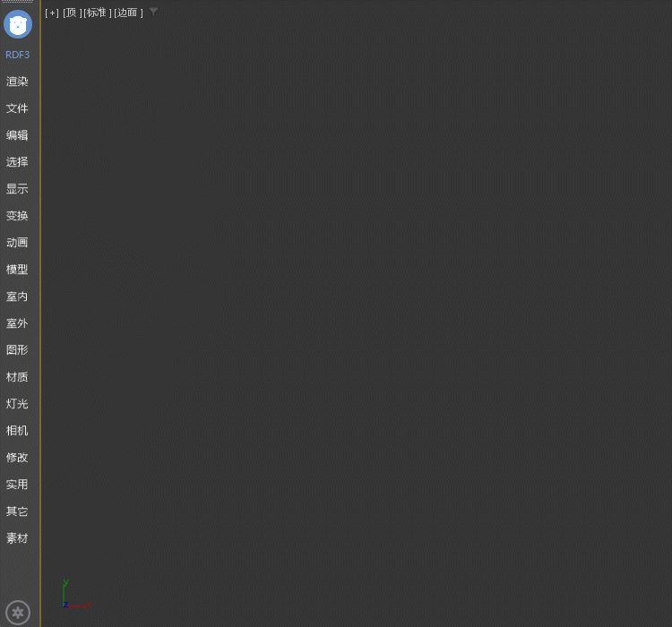The height and width of the screenshot is (627, 672).
Task: Open the [+] viewport general menu
Action: pos(52,13)
